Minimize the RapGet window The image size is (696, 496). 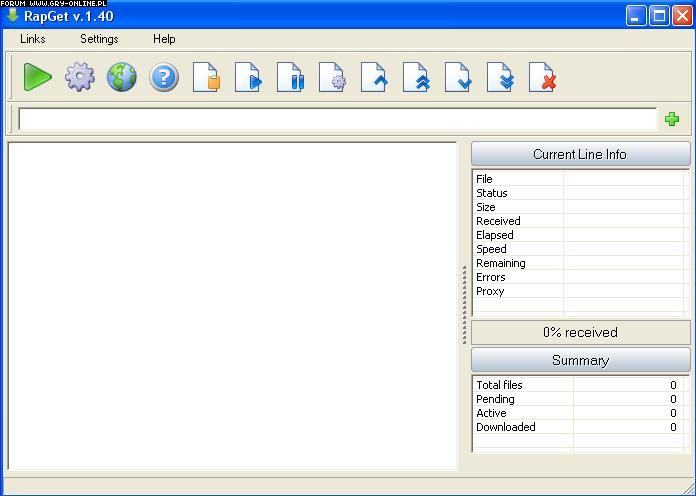point(636,16)
